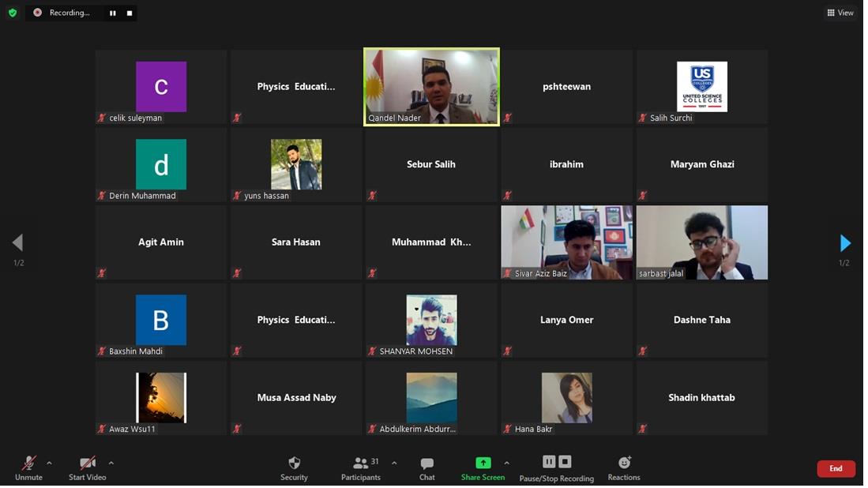Expand Participants options arrow
Image resolution: width=868 pixels, height=488 pixels.
point(394,463)
